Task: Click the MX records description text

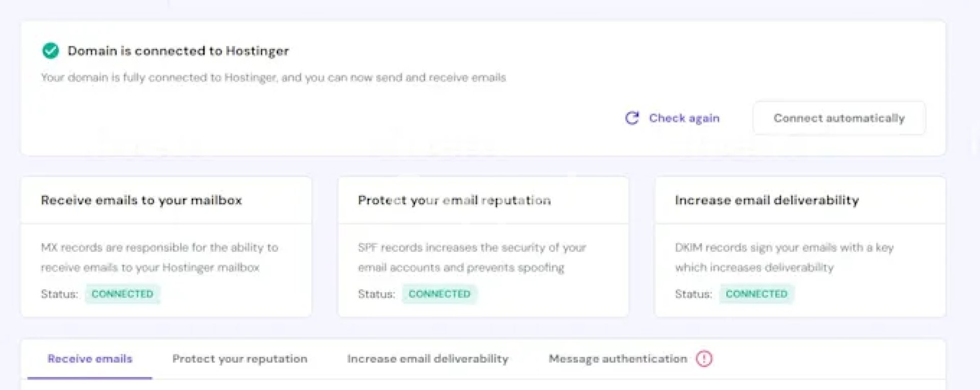Action: click(159, 257)
